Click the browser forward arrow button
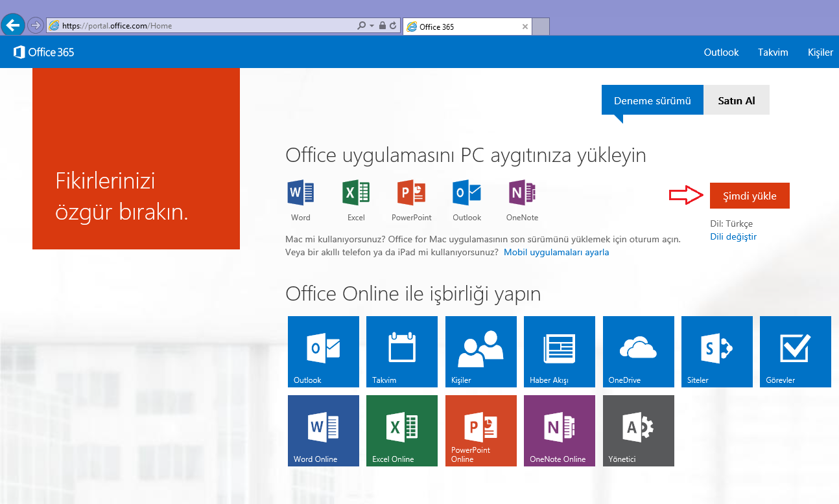Screen dimensions: 839x504 click(x=35, y=26)
